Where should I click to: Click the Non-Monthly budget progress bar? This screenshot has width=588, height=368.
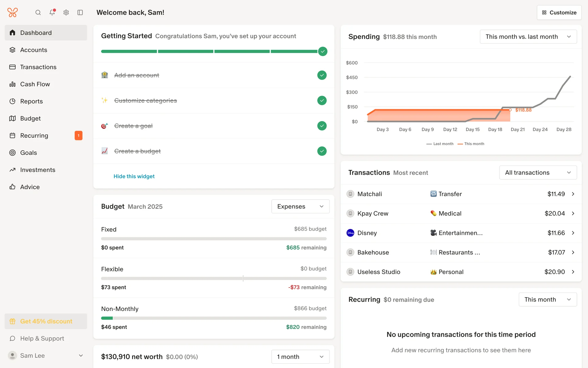pos(214,318)
